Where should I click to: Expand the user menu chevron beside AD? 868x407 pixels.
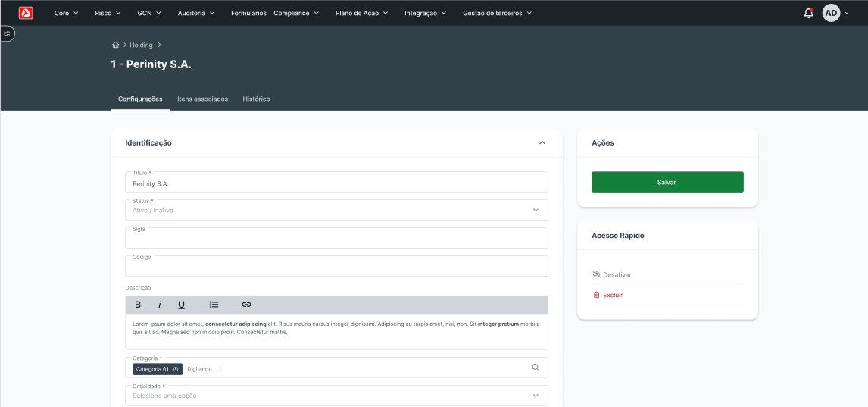click(846, 13)
